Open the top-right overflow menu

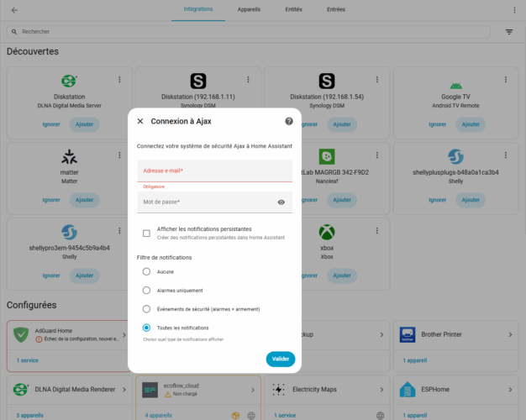(514, 10)
